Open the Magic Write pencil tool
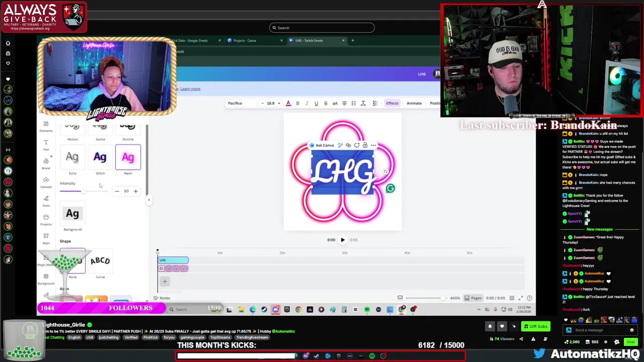This screenshot has width=644, height=362. tap(340, 145)
